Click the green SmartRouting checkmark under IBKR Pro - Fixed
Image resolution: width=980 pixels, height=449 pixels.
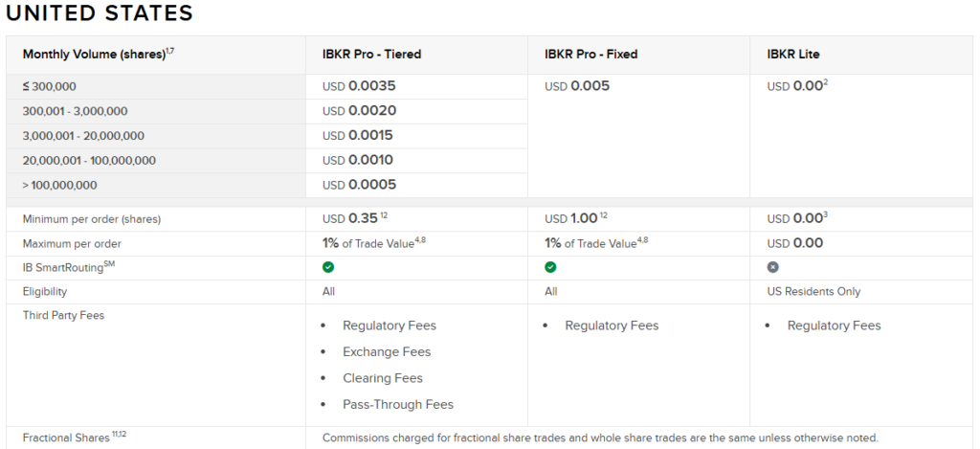(550, 267)
